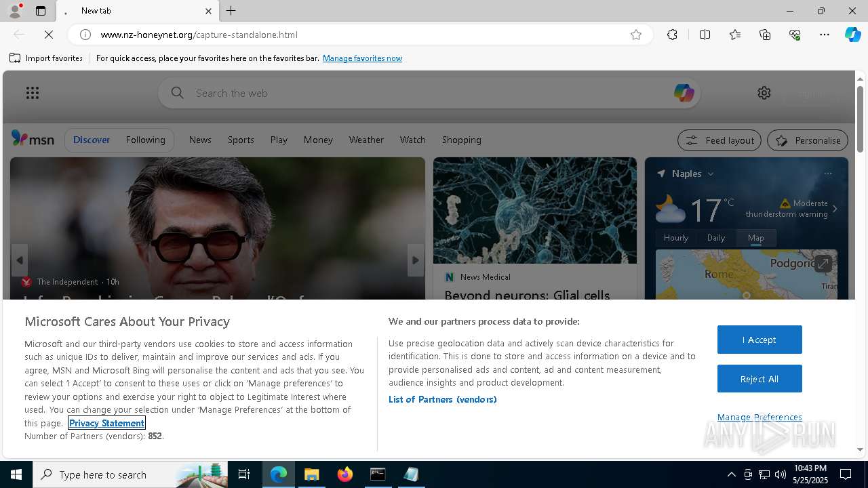Click the Personalise button

point(808,140)
